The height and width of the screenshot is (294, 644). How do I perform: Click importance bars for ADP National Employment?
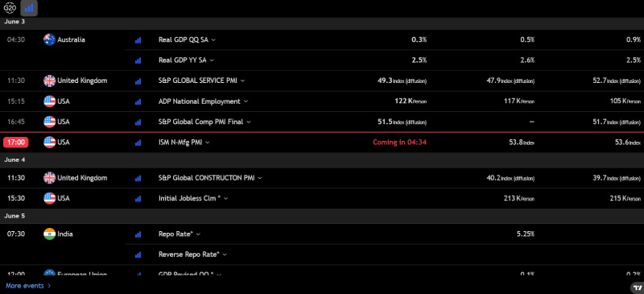(x=138, y=102)
